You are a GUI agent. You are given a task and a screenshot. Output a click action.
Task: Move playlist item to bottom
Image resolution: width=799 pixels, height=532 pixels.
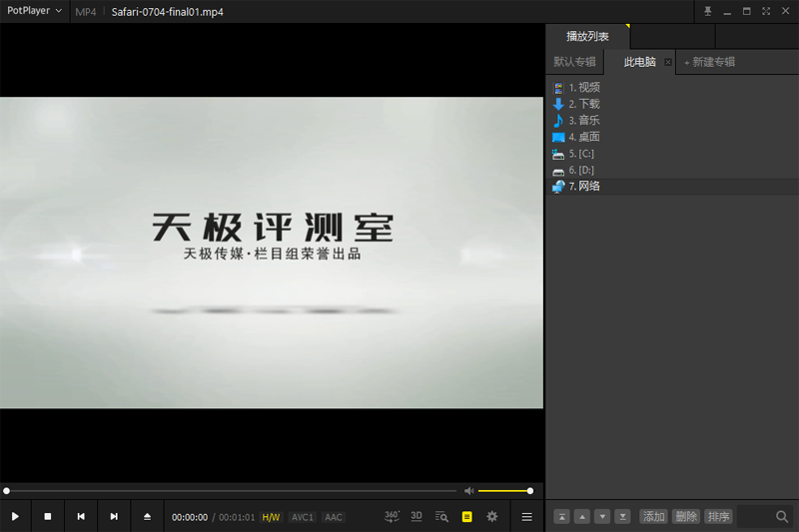pyautogui.click(x=622, y=517)
